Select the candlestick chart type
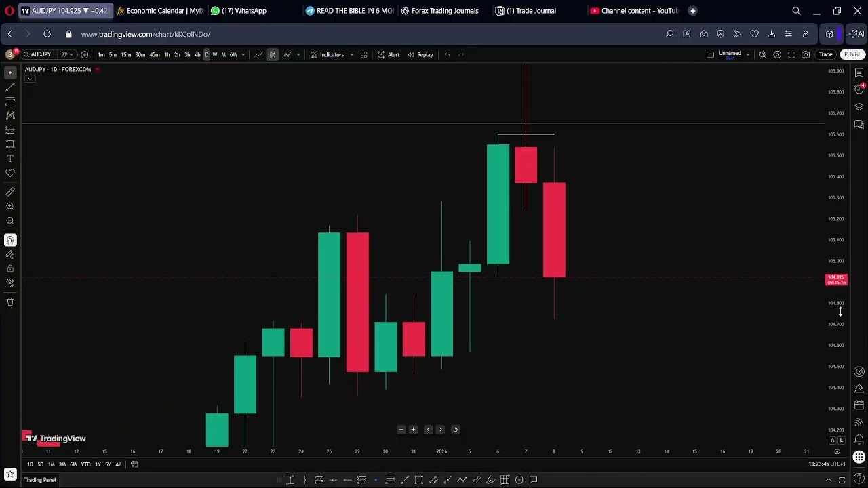The height and width of the screenshot is (488, 868). click(x=272, y=54)
